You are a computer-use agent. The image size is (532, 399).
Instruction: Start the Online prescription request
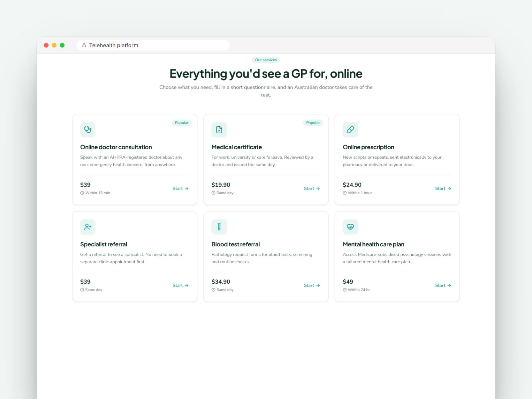pos(443,189)
